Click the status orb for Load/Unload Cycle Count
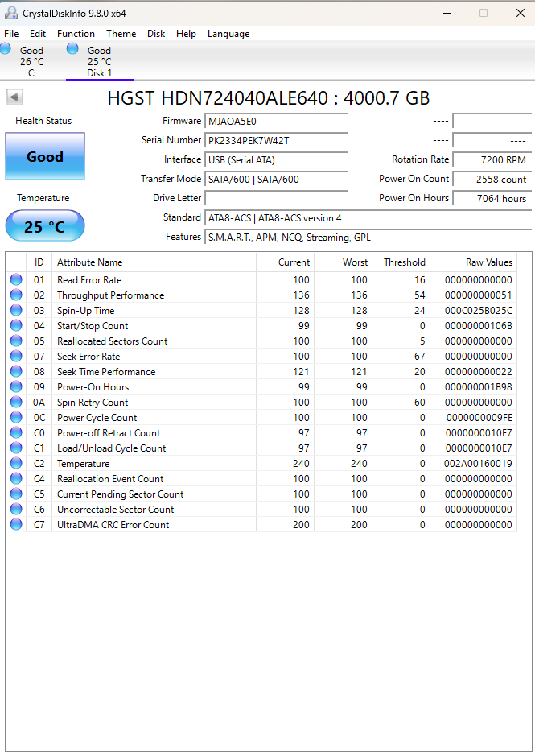The image size is (535, 756). coord(16,448)
